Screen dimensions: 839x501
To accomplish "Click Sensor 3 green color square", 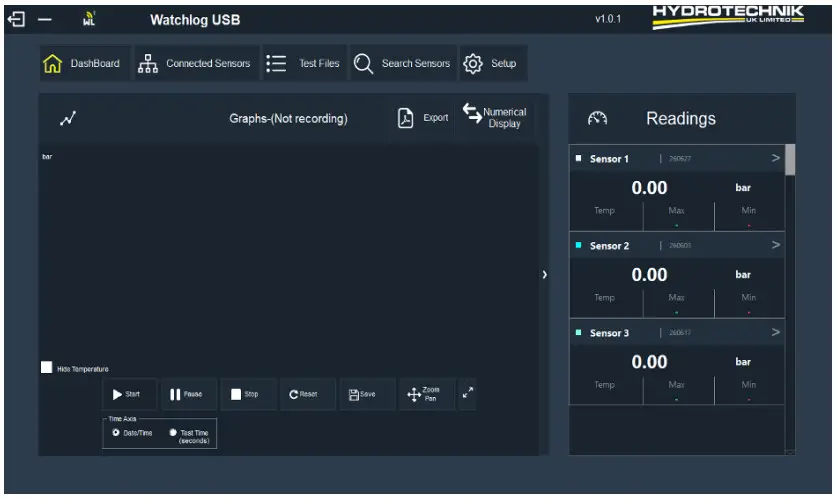I will tap(578, 332).
